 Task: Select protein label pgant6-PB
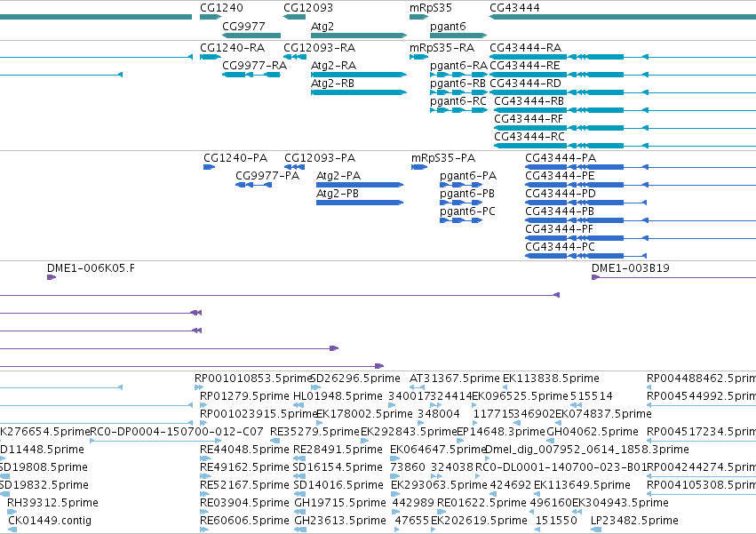tap(467, 194)
